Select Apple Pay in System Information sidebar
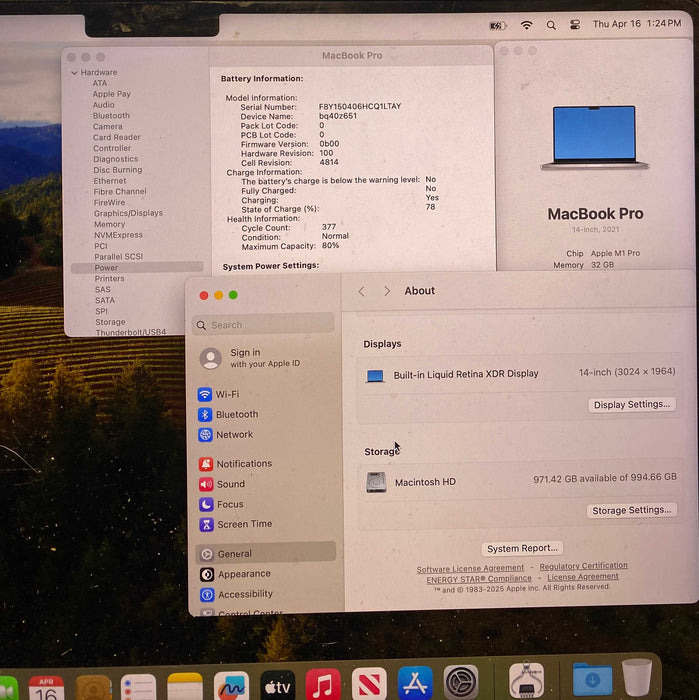 tap(112, 94)
